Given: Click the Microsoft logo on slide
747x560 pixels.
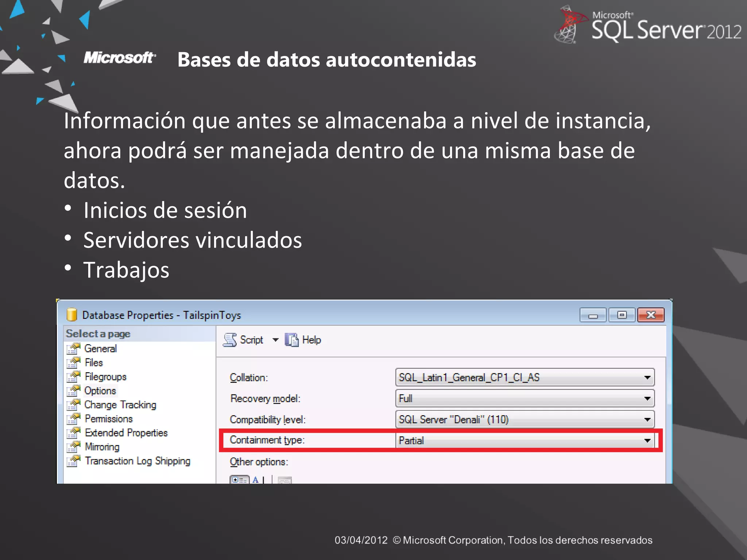Looking at the screenshot, I should [x=120, y=58].
